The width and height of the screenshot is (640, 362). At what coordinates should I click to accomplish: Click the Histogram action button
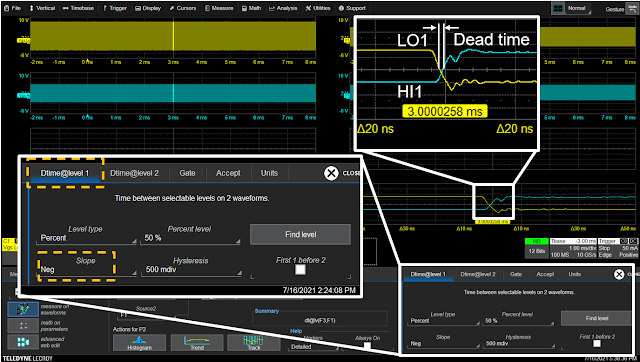139,342
